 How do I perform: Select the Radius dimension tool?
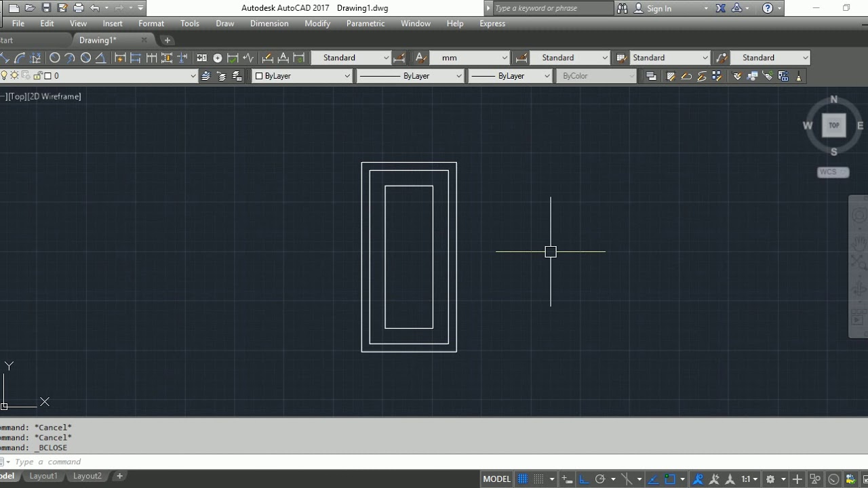(55, 58)
